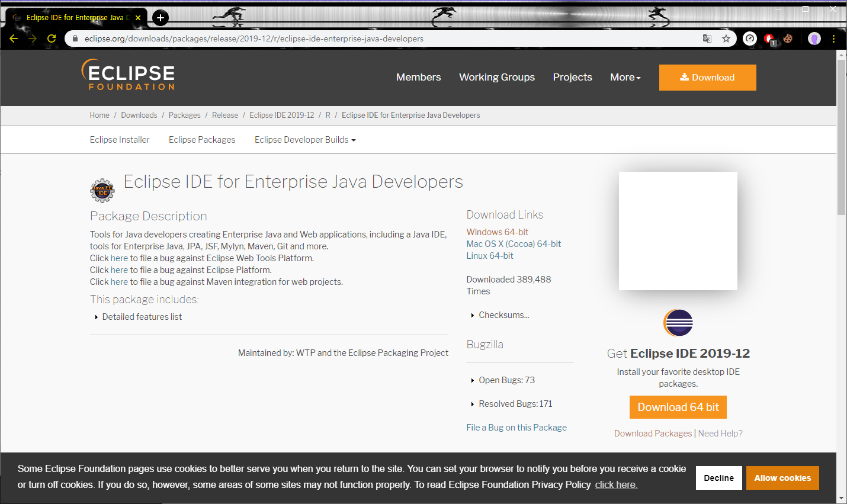Expand the Eclipse Developer Builds dropdown

pos(305,140)
